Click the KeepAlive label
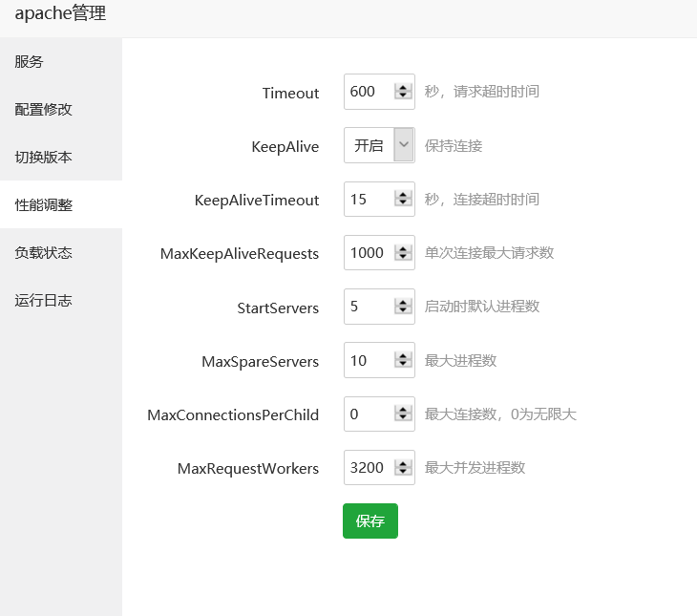 point(285,146)
